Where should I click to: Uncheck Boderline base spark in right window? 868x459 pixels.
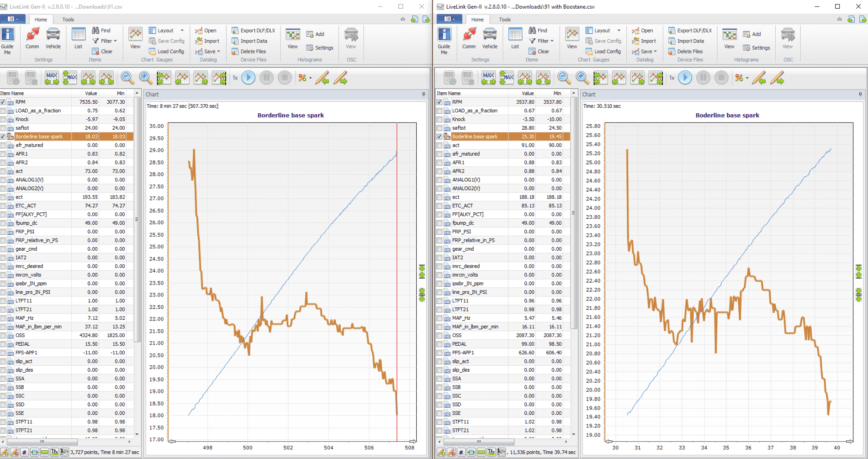[439, 137]
